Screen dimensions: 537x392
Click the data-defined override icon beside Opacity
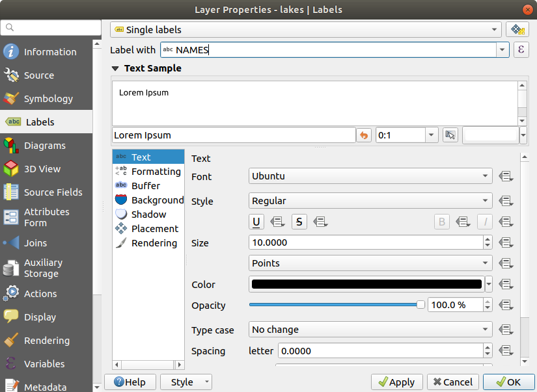pyautogui.click(x=506, y=305)
